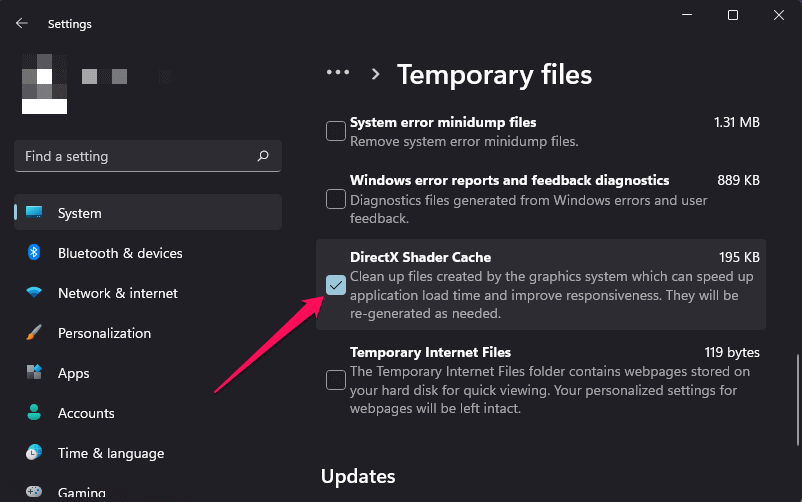This screenshot has width=802, height=502.
Task: Click the Personalization paintbrush icon
Action: tap(35, 333)
